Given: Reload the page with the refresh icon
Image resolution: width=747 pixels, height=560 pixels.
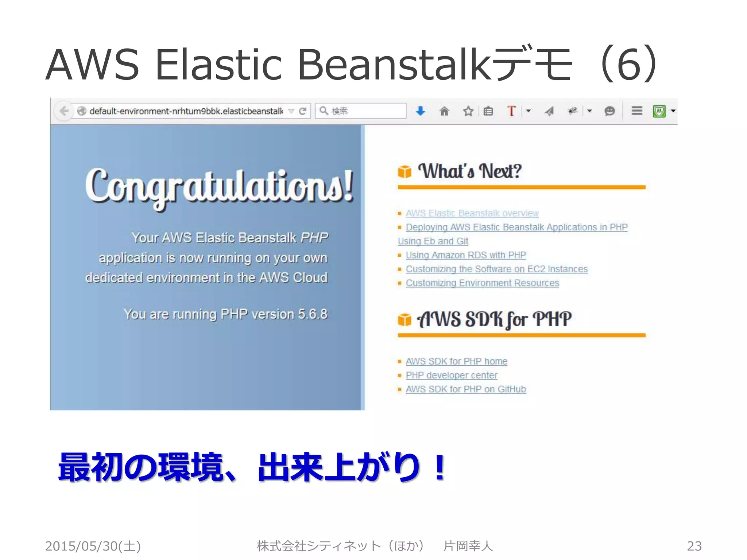Looking at the screenshot, I should pyautogui.click(x=302, y=111).
